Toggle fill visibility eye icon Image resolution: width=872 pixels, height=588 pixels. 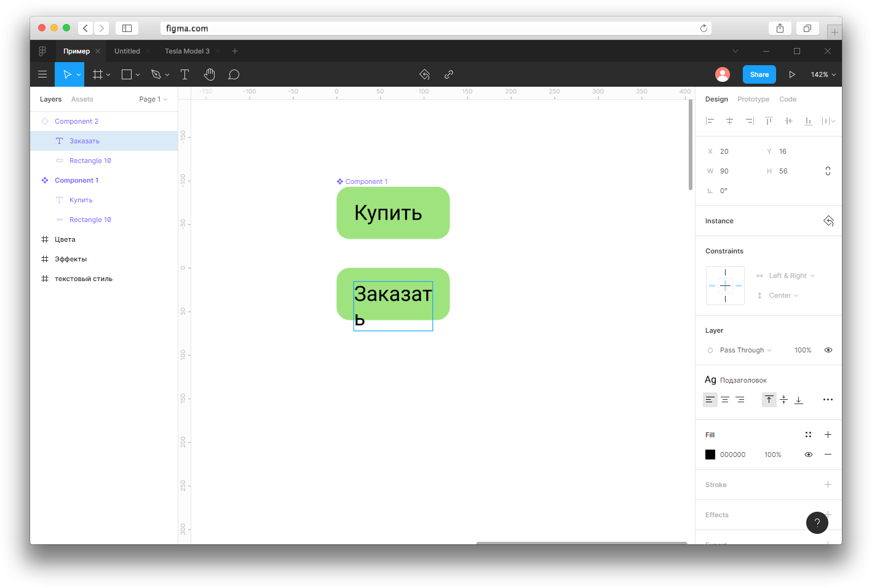tap(809, 455)
